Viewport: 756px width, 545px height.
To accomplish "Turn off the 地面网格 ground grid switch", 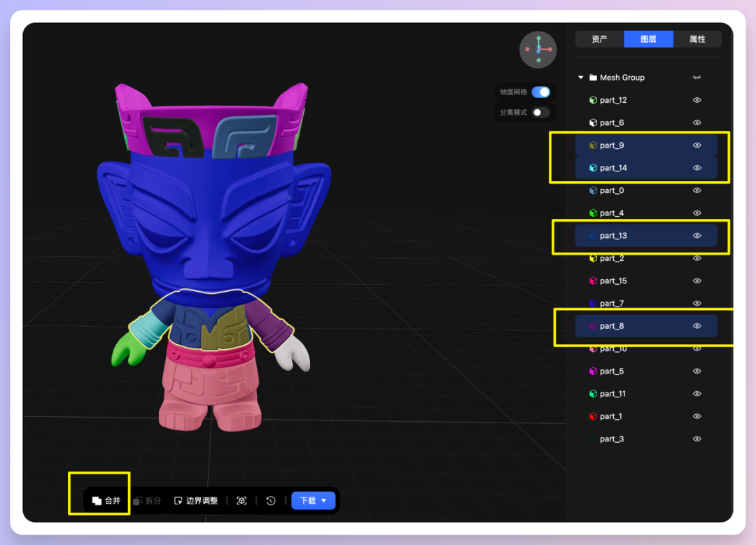I will 540,92.
